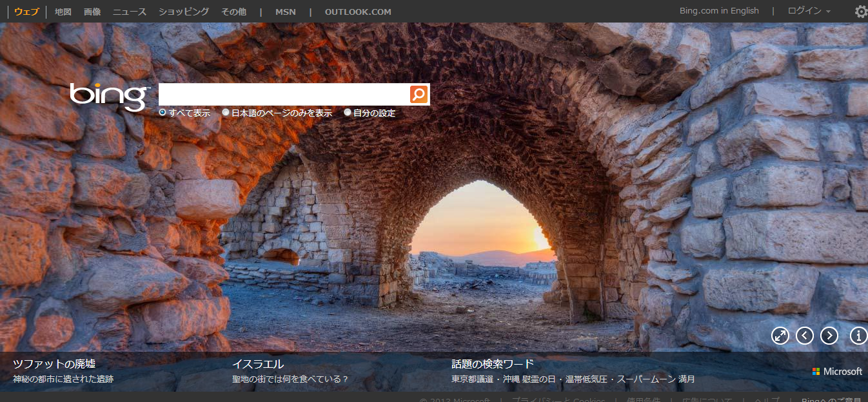Open settings via the gear icon
The image size is (868, 402).
coord(860,12)
